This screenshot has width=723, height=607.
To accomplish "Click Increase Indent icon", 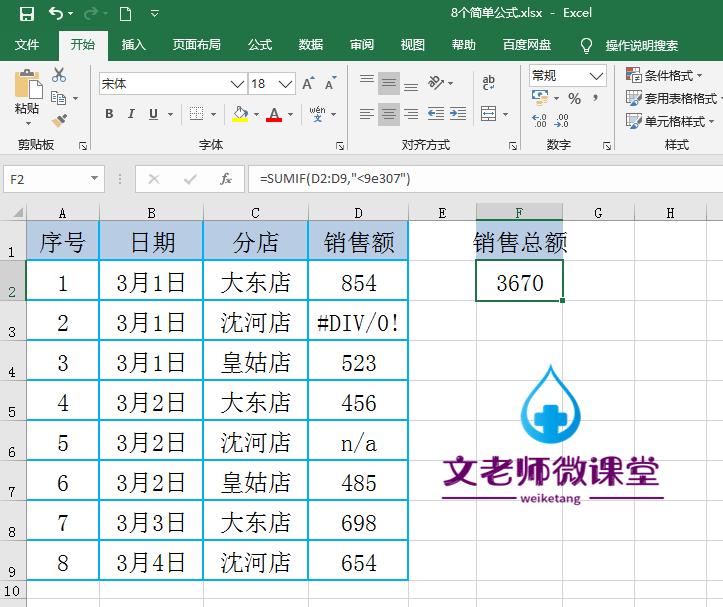I will pyautogui.click(x=458, y=113).
